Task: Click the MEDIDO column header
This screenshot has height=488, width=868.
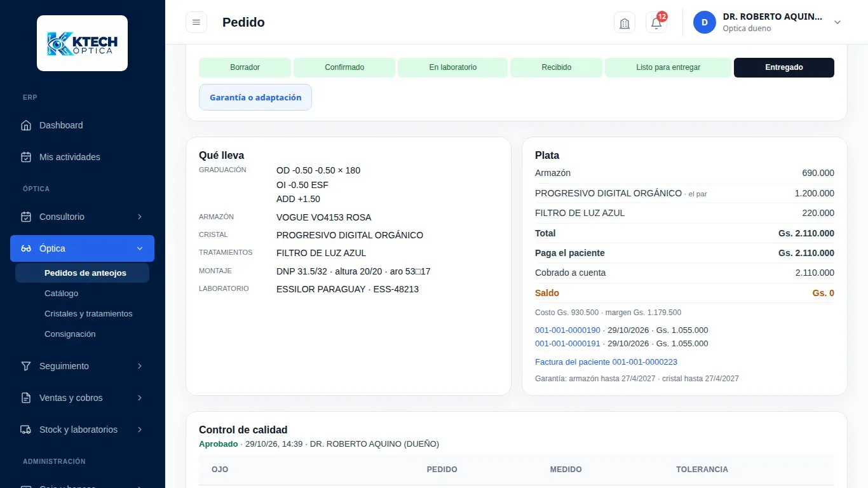Action: pyautogui.click(x=566, y=470)
